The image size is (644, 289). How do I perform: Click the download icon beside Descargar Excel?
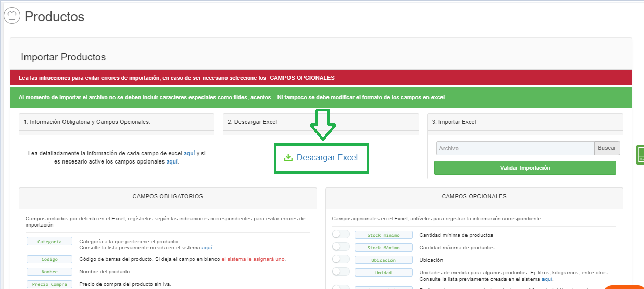pyautogui.click(x=288, y=157)
